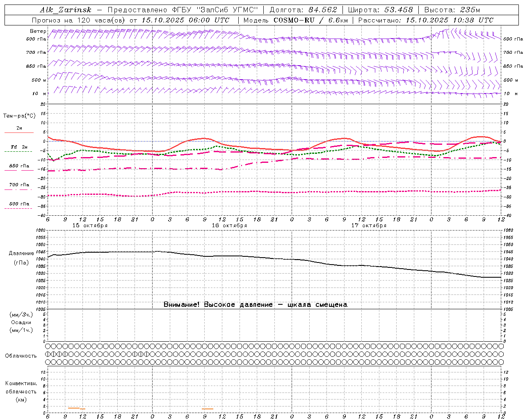Click the station name Alk_Zarinsk in the header

tap(66, 10)
